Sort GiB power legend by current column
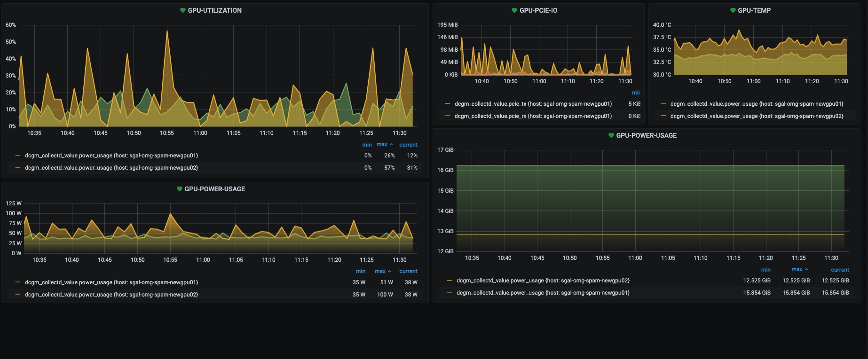The height and width of the screenshot is (359, 868). click(840, 270)
